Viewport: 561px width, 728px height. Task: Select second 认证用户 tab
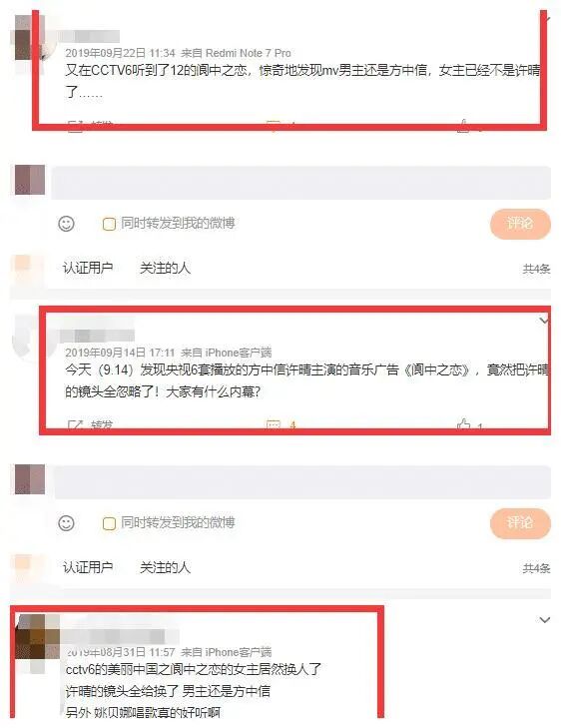[88, 567]
